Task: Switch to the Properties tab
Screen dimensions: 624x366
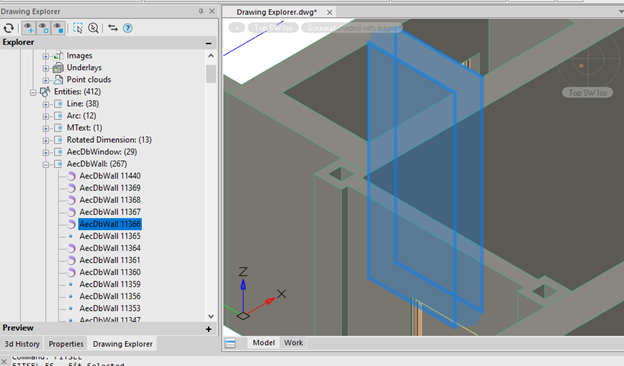Action: [x=66, y=344]
